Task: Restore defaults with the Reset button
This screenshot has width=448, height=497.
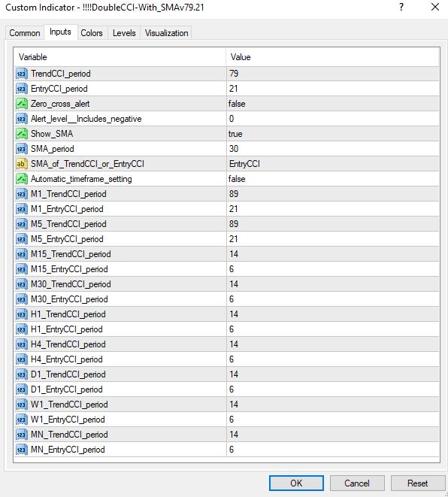Action: click(418, 483)
